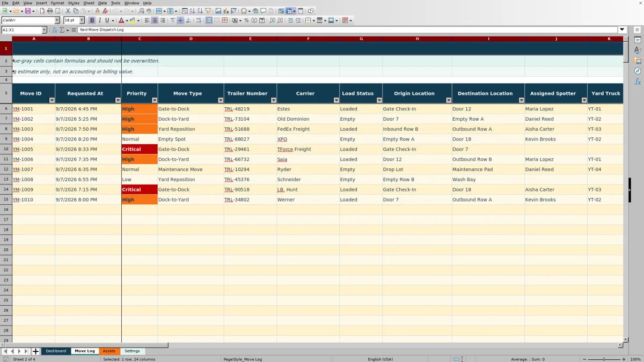This screenshot has height=362, width=644.
Task: Click the Formula equals sign button
Action: tap(74, 30)
